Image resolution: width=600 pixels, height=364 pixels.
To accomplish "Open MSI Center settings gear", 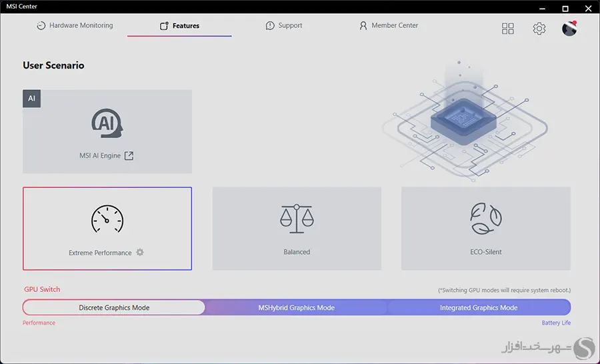I will point(539,29).
